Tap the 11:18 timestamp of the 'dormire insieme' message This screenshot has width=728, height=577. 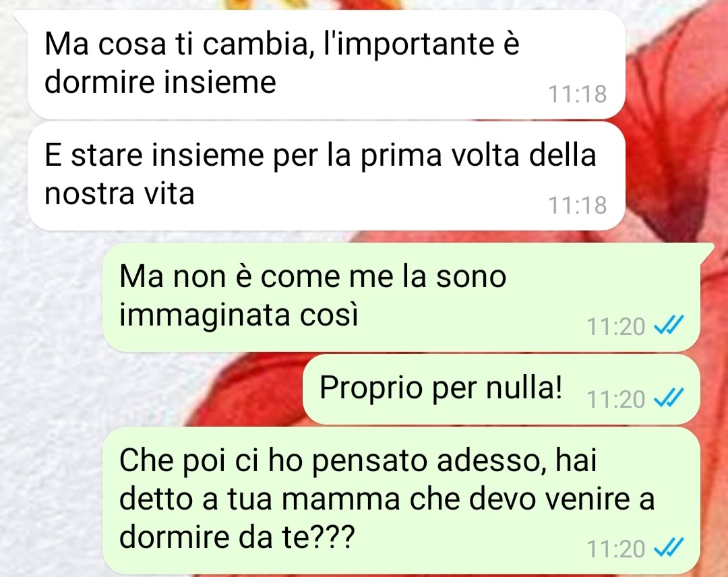(x=578, y=94)
